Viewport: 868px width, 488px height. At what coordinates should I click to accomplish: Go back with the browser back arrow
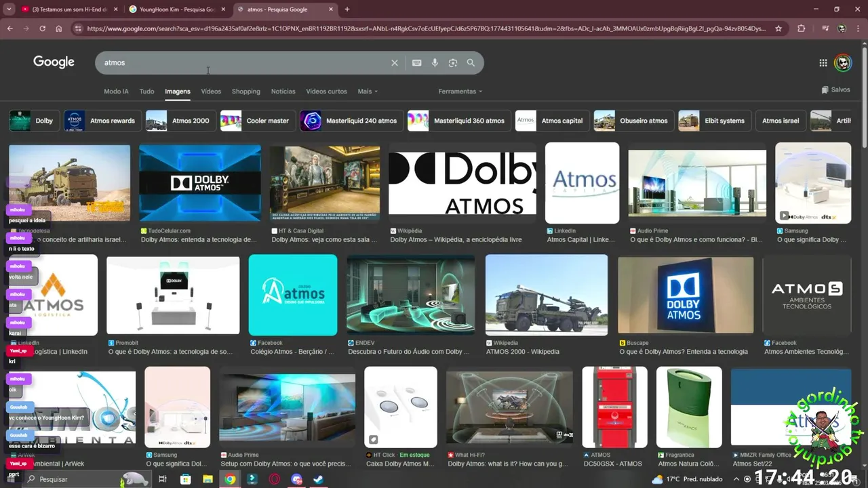coord(9,28)
